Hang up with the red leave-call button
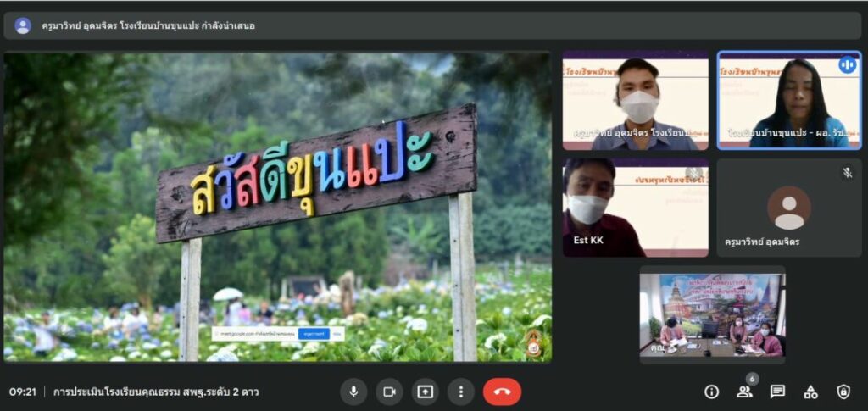 [502, 392]
